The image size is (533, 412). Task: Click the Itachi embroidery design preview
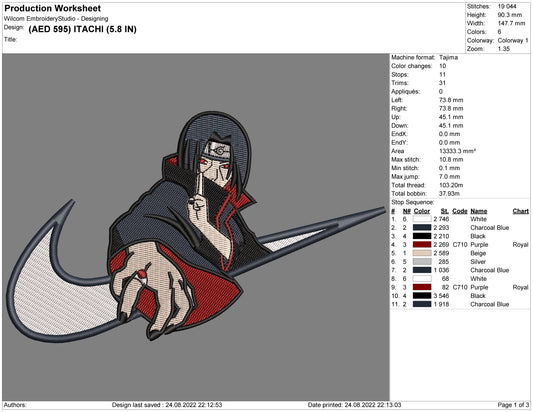[196, 226]
